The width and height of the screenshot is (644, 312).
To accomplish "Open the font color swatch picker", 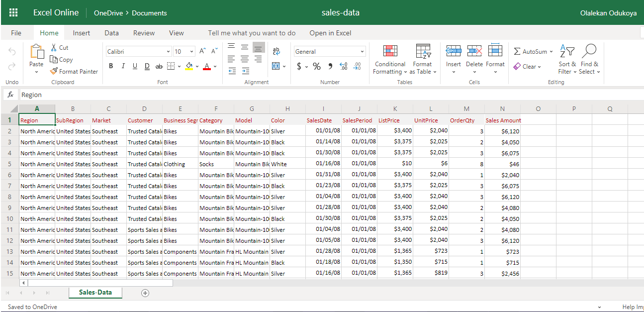I will pos(206,66).
